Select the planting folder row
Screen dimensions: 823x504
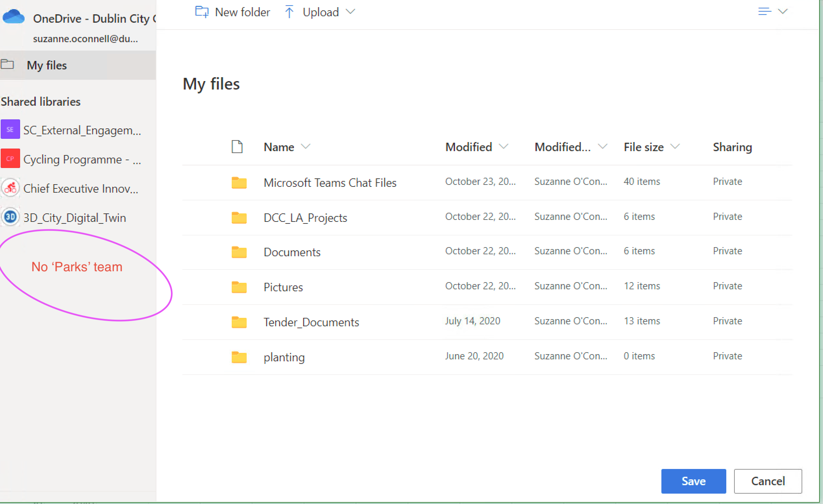click(x=284, y=357)
